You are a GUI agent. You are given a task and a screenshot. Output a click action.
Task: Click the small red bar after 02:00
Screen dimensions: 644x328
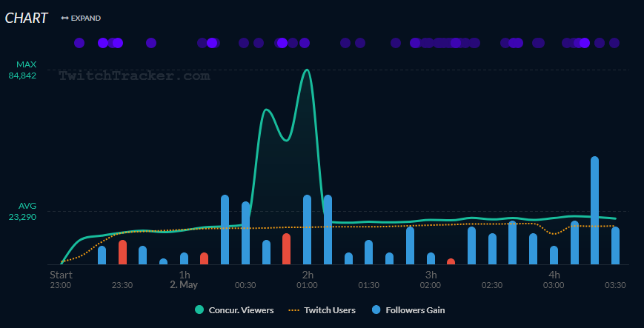pyautogui.click(x=451, y=261)
